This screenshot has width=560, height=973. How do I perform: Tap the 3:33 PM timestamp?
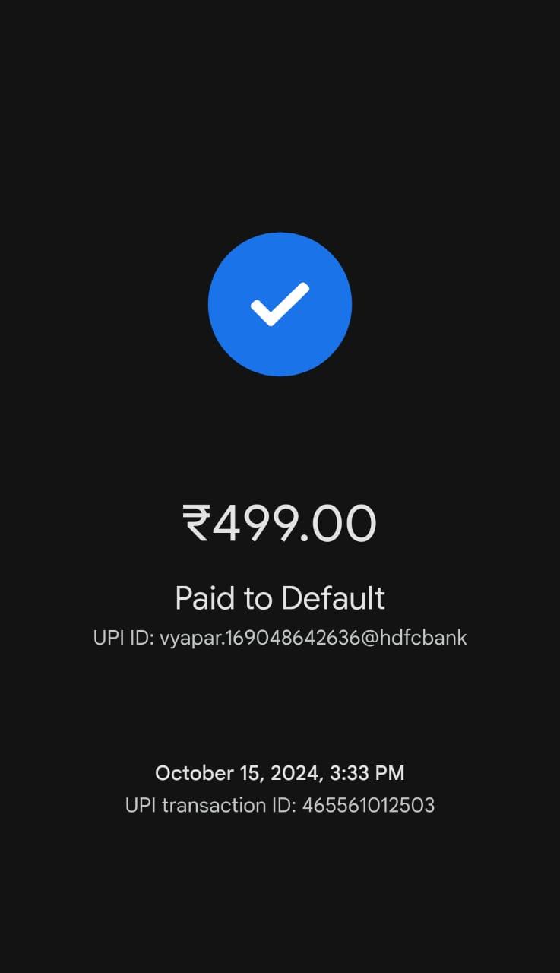tap(367, 773)
